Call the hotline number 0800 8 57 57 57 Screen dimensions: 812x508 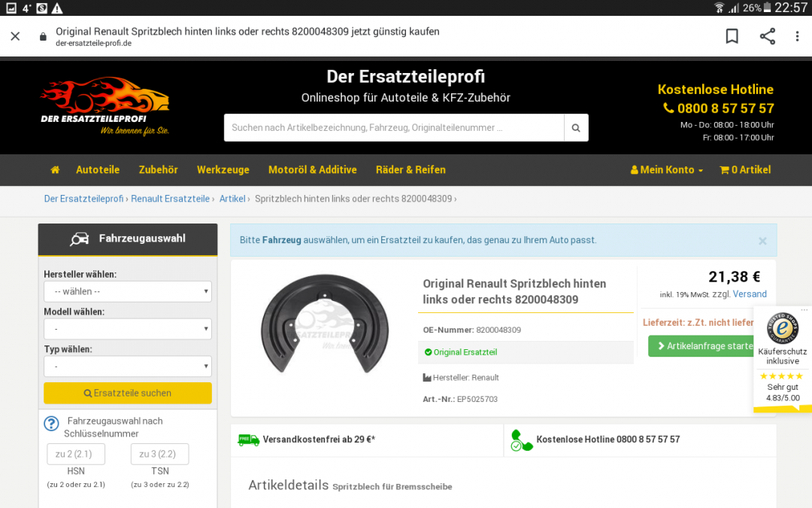click(719, 108)
